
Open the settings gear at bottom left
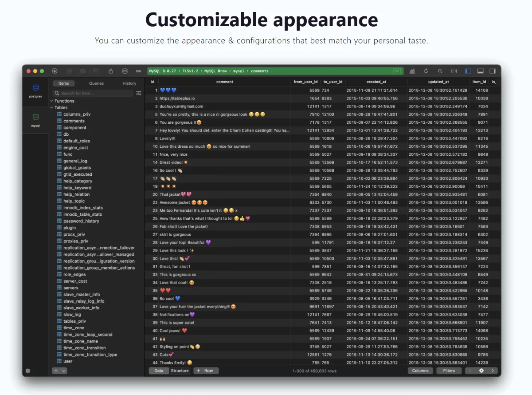coord(27,371)
